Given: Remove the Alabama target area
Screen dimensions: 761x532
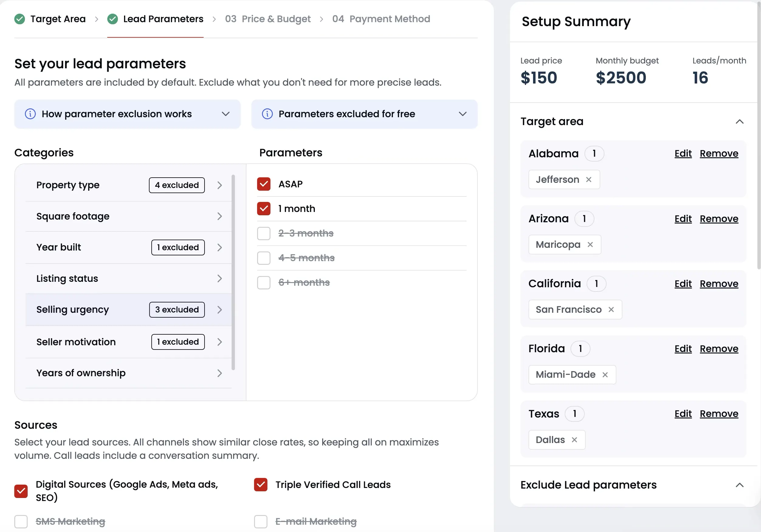Looking at the screenshot, I should pos(719,154).
